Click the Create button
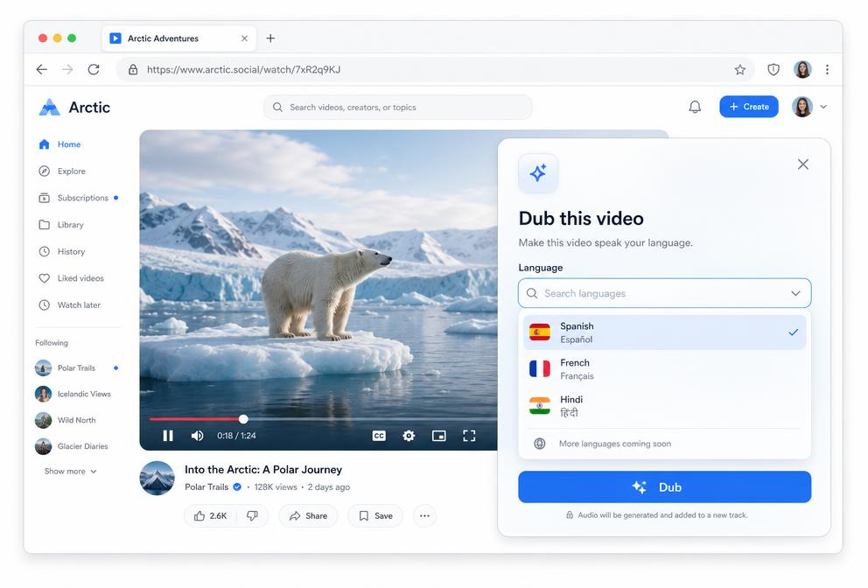Image resolution: width=868 pixels, height=588 pixels. point(748,107)
